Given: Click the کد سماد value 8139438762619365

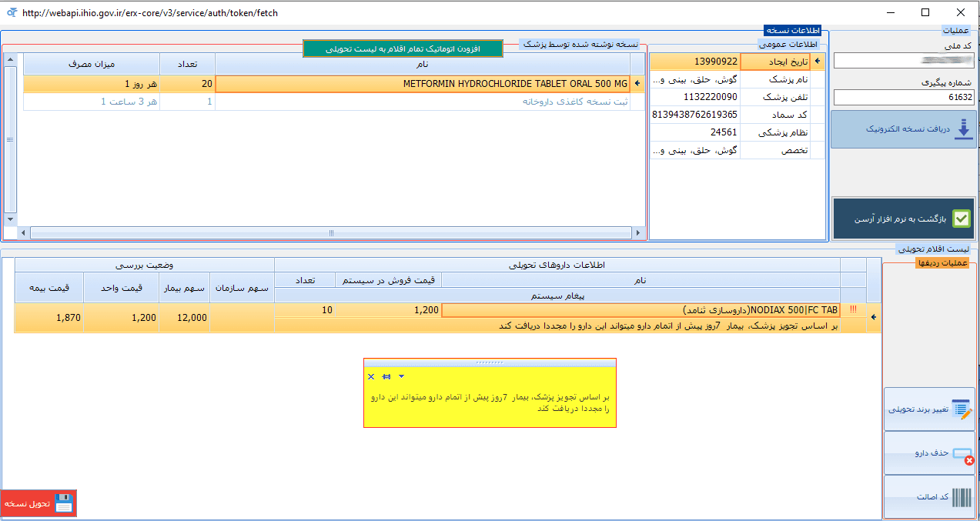Looking at the screenshot, I should click(x=695, y=115).
